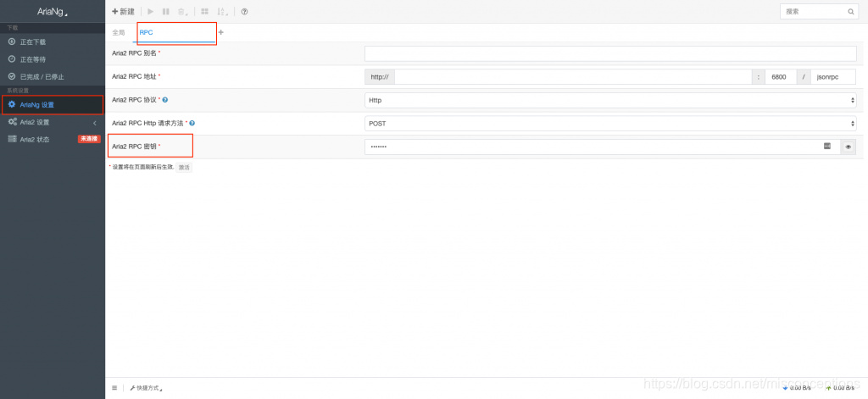Focus the RPC host address field
The width and height of the screenshot is (868, 399).
[573, 77]
